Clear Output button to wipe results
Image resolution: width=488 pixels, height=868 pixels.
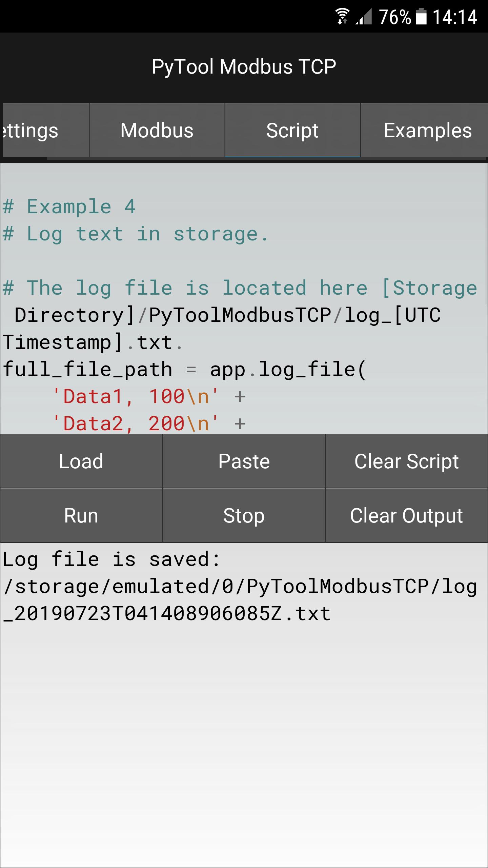coord(407,515)
